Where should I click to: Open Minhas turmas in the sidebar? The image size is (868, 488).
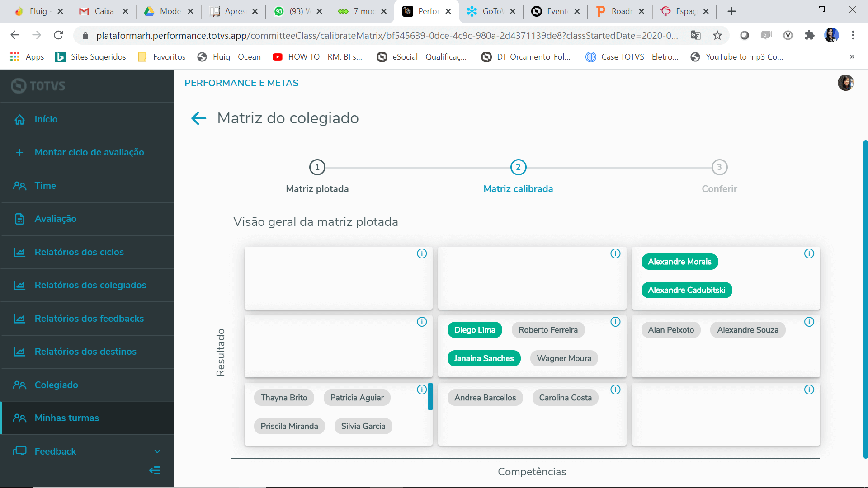click(x=87, y=418)
